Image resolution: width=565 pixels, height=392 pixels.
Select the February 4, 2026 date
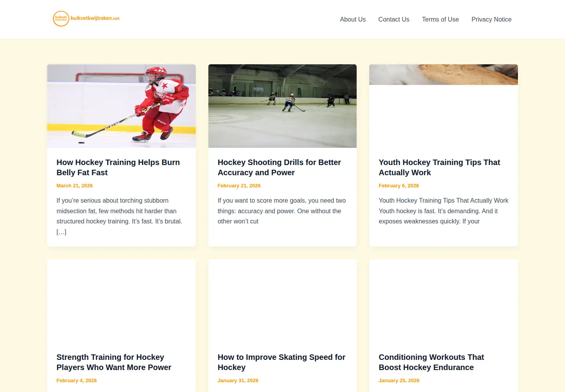[77, 381]
